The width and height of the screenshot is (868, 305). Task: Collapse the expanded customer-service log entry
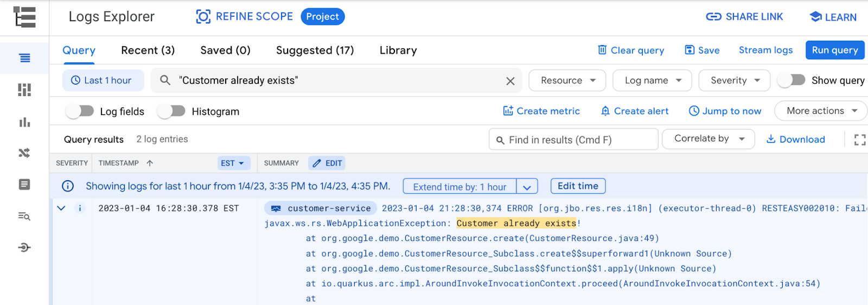click(x=61, y=208)
